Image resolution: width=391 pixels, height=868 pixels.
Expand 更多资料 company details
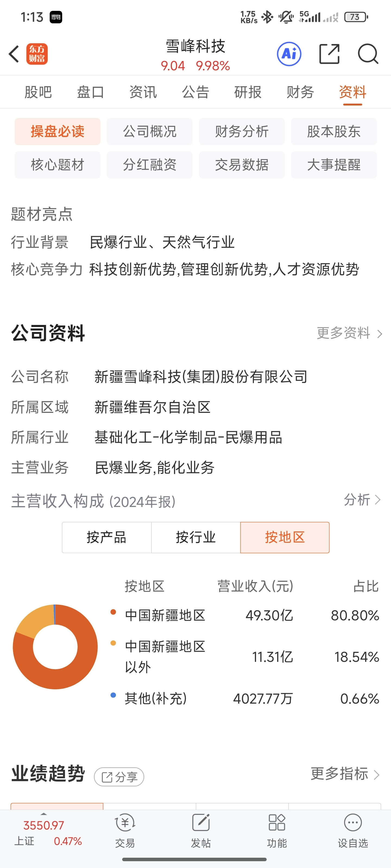click(x=349, y=333)
